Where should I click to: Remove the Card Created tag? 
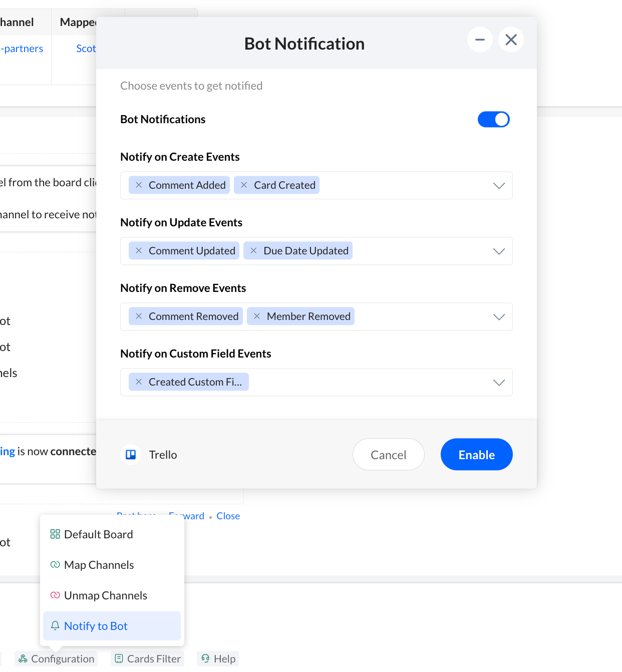coord(244,185)
